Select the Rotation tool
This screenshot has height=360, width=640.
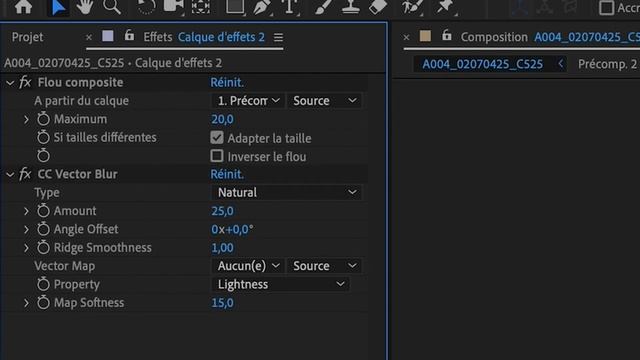[146, 7]
